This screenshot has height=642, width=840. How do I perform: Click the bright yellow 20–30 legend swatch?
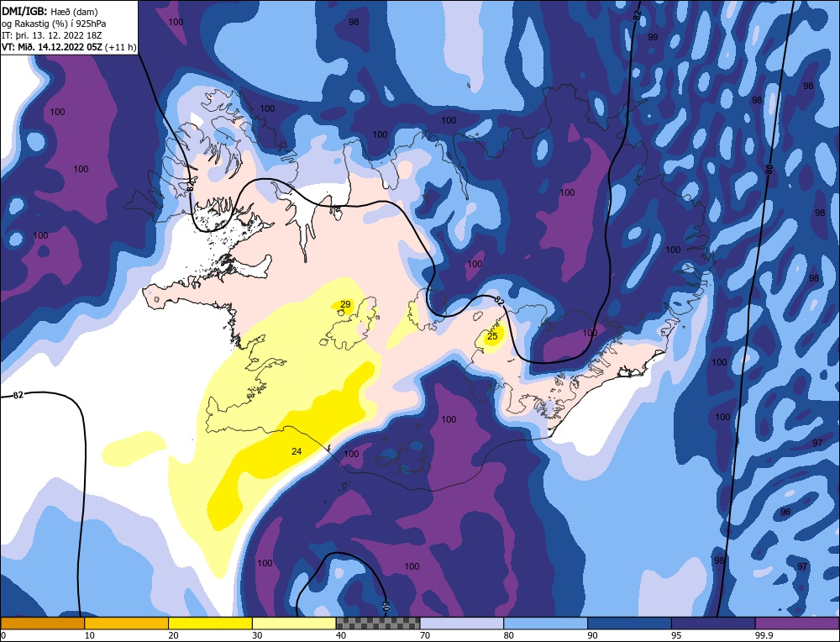[x=210, y=624]
